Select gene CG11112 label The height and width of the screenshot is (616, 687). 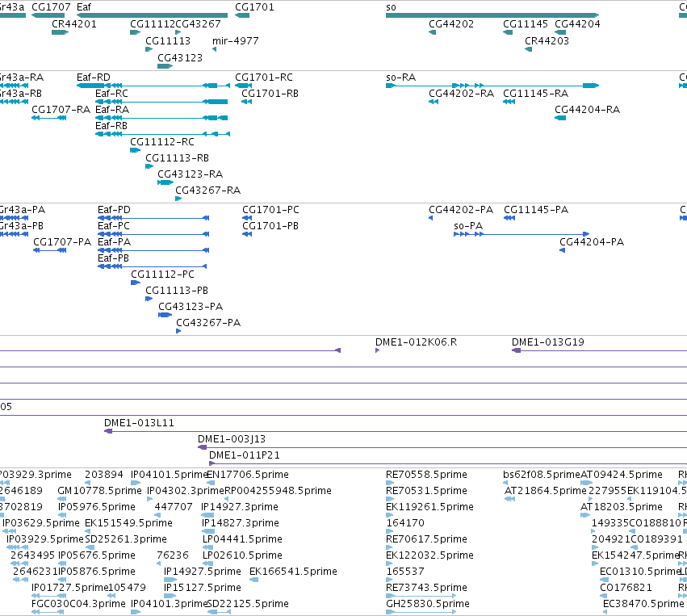tap(153, 24)
